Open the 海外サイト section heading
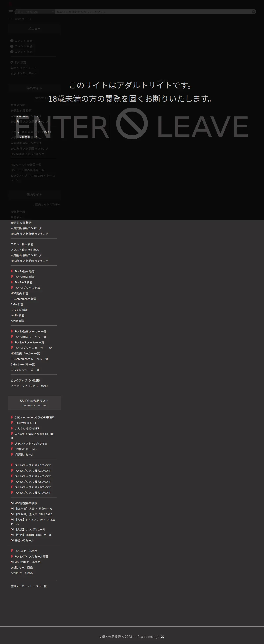The width and height of the screenshot is (264, 644). click(x=34, y=88)
